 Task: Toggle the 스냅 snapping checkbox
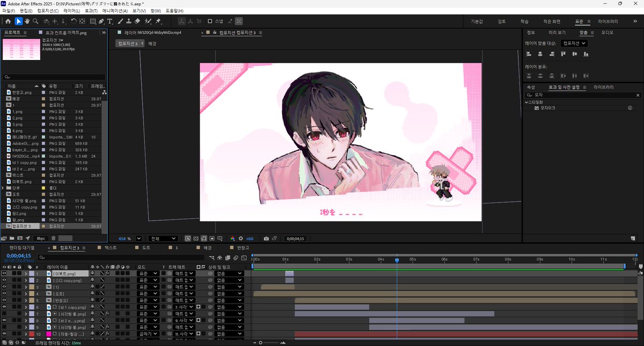[x=210, y=21]
